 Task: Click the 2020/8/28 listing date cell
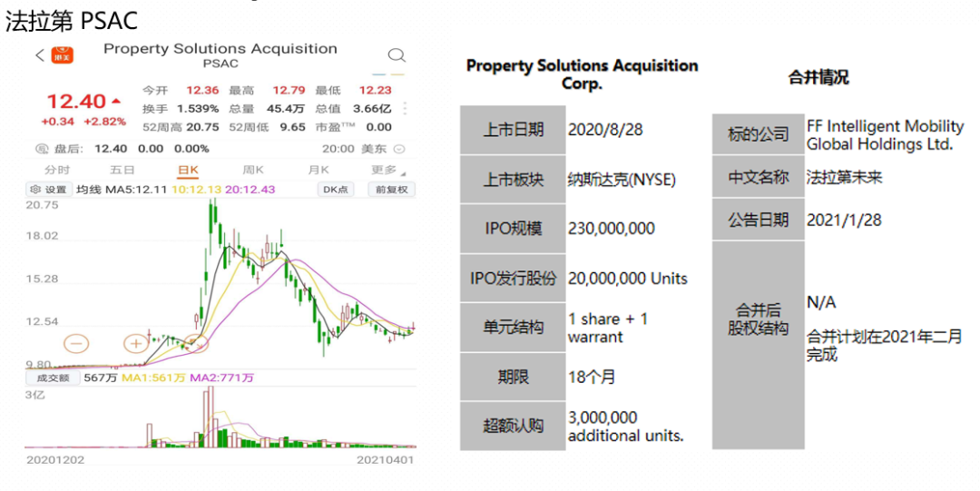tap(605, 130)
